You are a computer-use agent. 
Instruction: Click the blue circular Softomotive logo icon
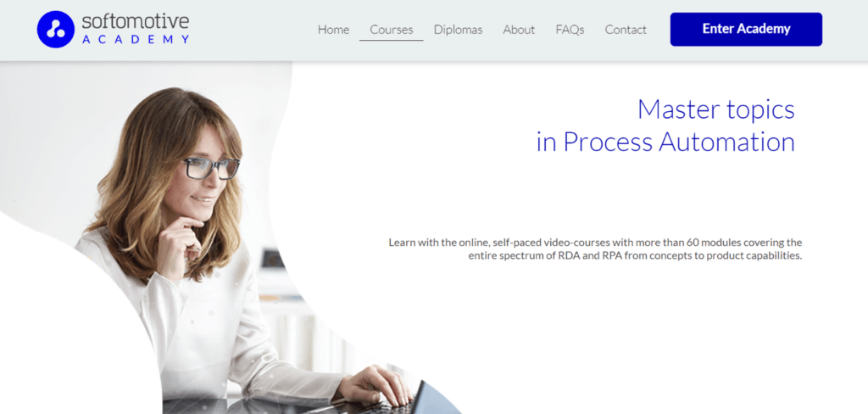55,29
